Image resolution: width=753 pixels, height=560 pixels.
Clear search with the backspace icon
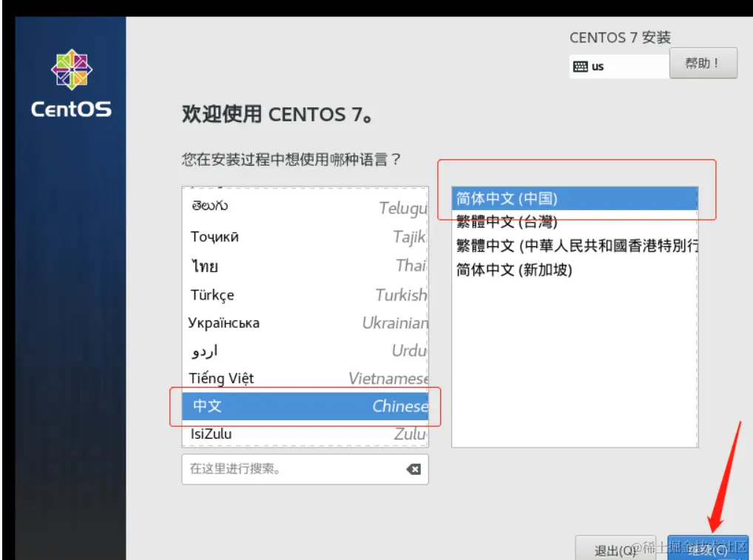pos(413,469)
